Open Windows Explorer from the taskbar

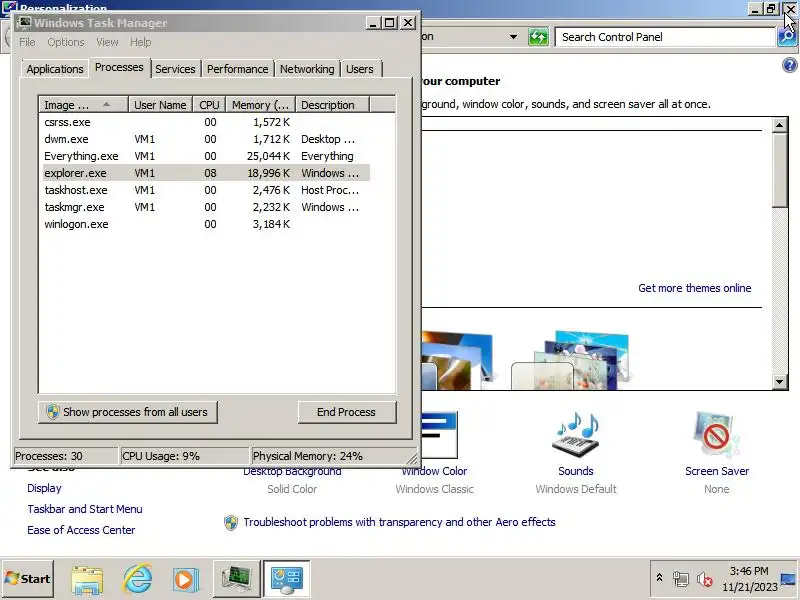pos(87,579)
